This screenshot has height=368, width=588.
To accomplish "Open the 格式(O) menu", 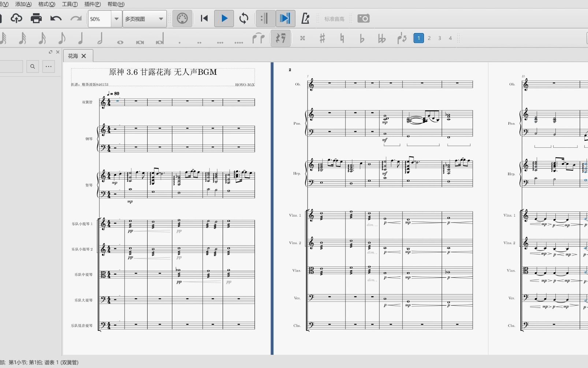I will pos(46,4).
